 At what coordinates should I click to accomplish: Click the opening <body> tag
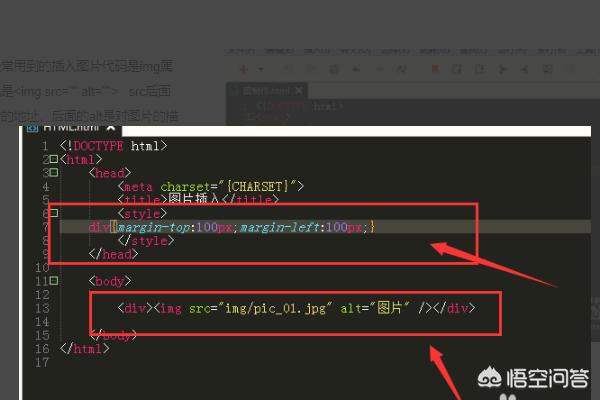[110, 283]
